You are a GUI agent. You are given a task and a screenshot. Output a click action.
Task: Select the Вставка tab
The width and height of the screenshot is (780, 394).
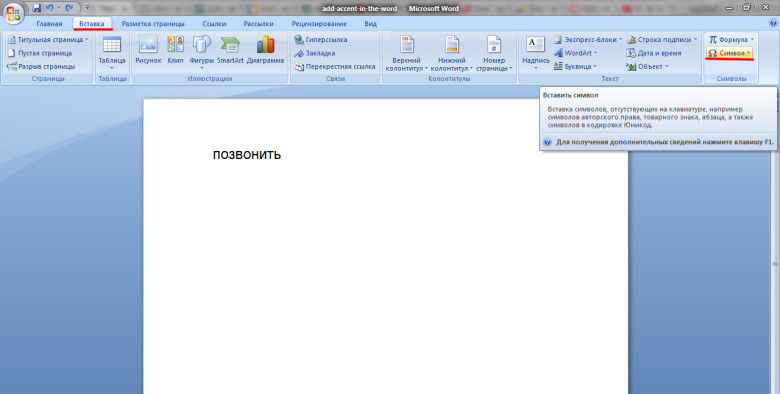click(x=92, y=24)
